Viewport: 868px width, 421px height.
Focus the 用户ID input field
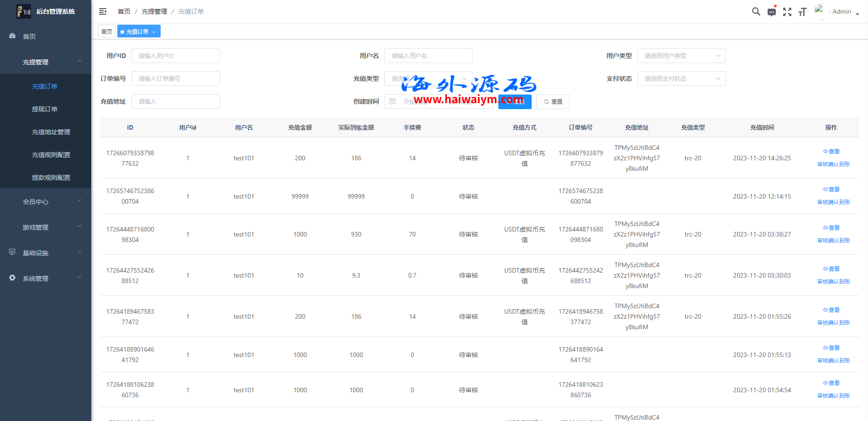175,56
